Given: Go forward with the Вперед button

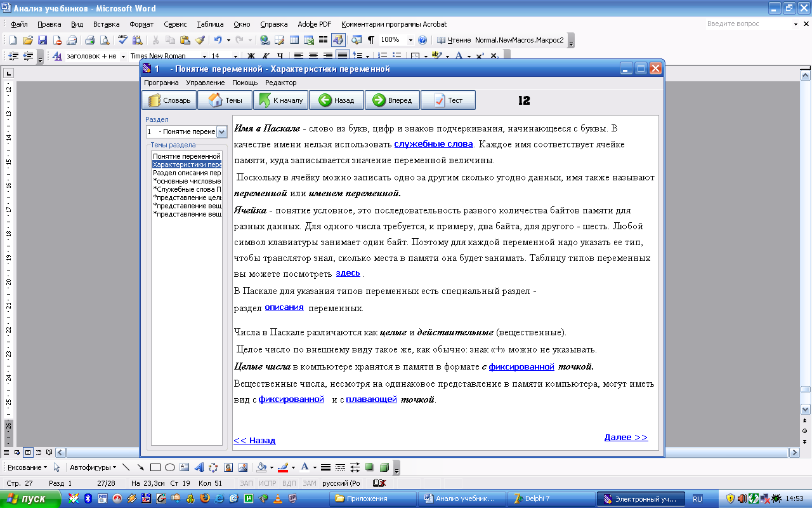Looking at the screenshot, I should tap(392, 100).
